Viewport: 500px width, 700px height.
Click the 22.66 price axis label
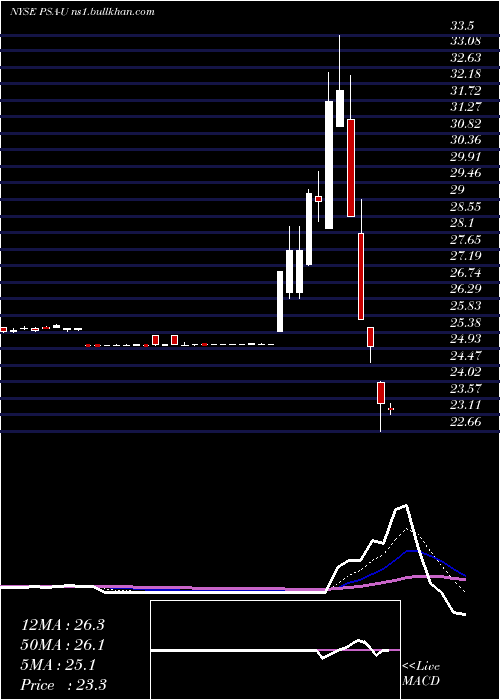click(465, 421)
